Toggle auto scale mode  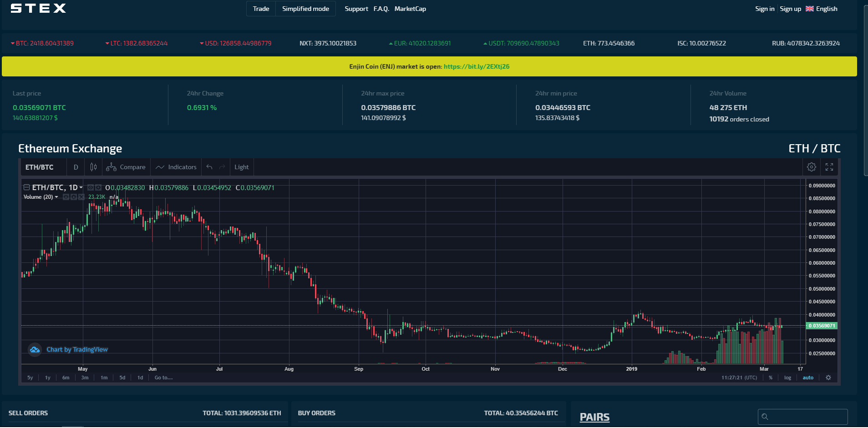[808, 378]
